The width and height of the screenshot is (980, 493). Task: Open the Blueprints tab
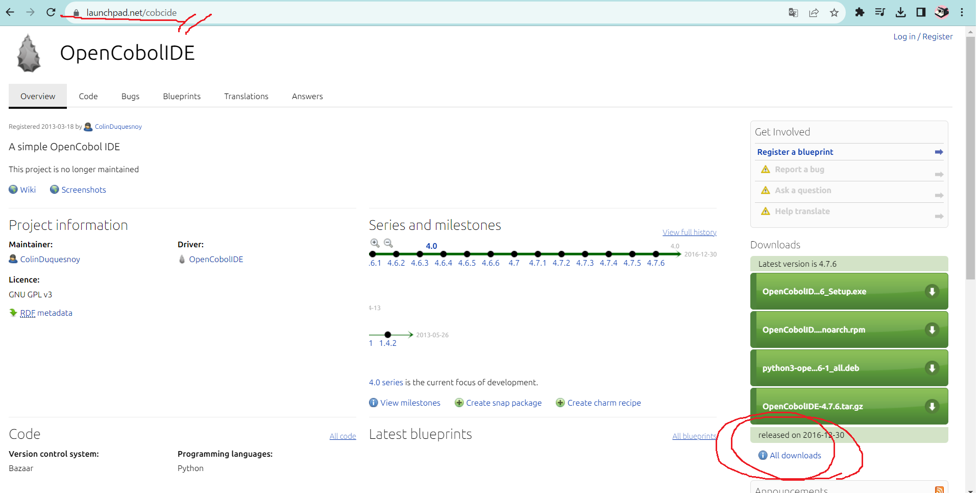182,96
